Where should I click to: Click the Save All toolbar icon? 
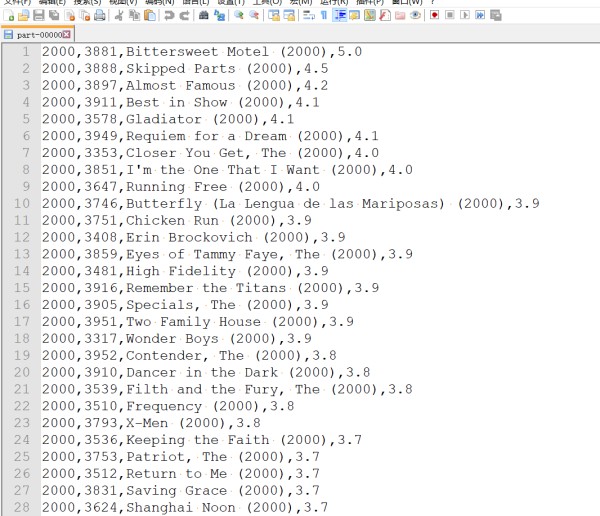click(x=54, y=15)
